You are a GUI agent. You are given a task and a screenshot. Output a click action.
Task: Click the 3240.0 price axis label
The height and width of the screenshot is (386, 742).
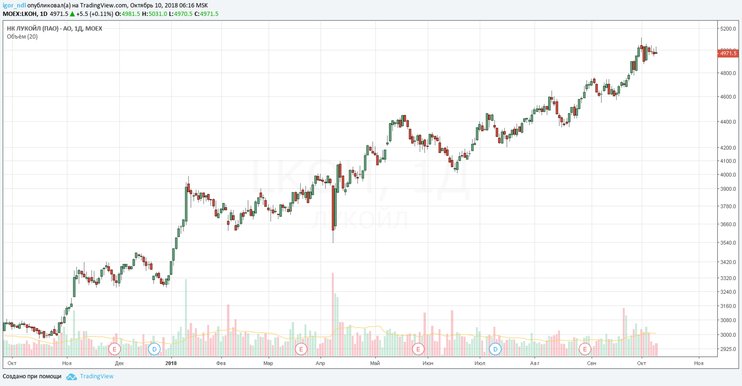729,292
